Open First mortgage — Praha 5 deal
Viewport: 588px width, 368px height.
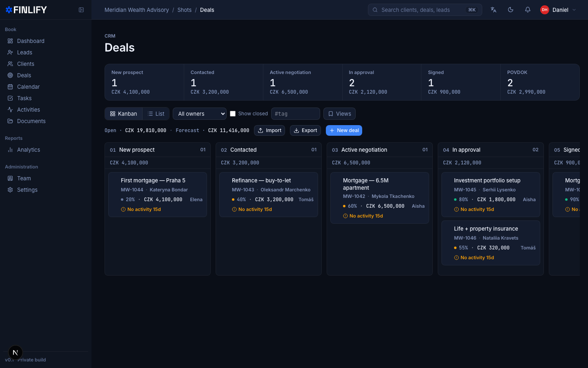pyautogui.click(x=158, y=195)
